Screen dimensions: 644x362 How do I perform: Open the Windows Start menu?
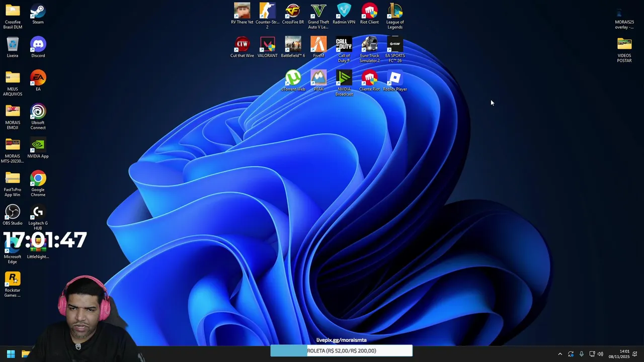coord(11,354)
